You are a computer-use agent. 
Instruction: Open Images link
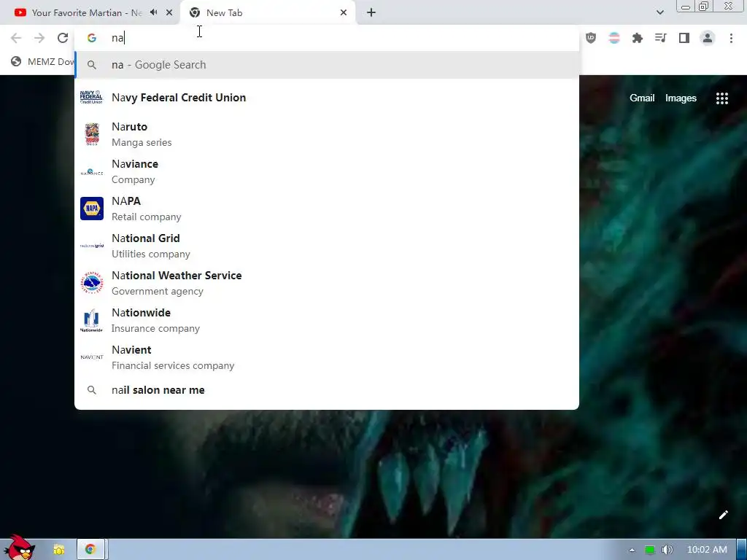(x=681, y=98)
